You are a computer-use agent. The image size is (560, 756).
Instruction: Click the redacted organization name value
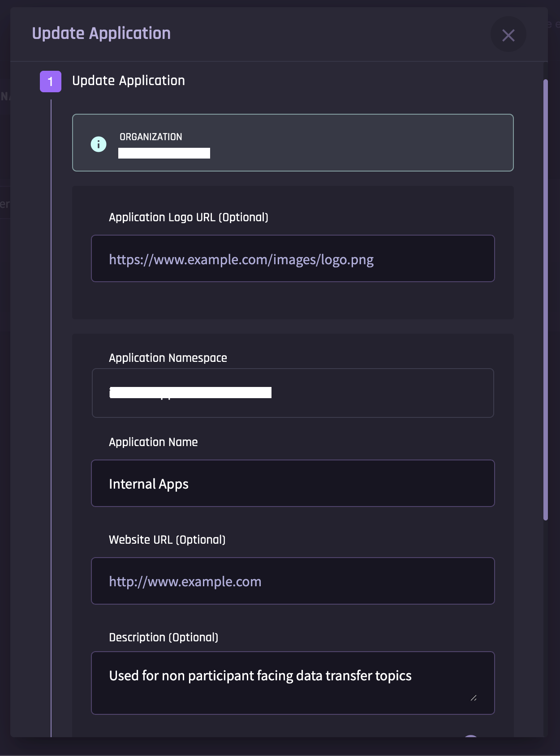point(164,153)
